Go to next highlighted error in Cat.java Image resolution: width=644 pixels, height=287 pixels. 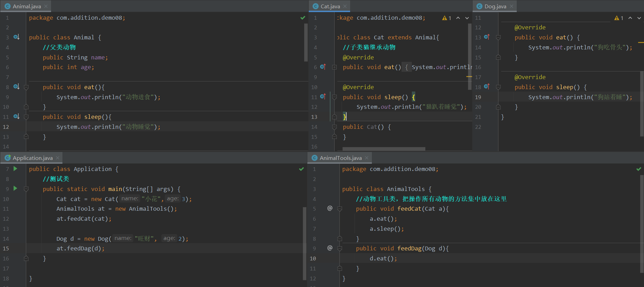(467, 18)
